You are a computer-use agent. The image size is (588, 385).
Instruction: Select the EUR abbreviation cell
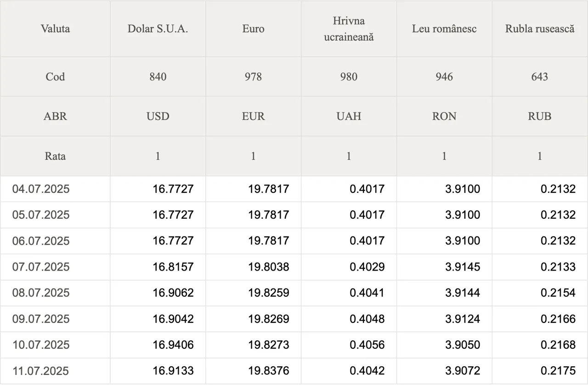point(253,116)
